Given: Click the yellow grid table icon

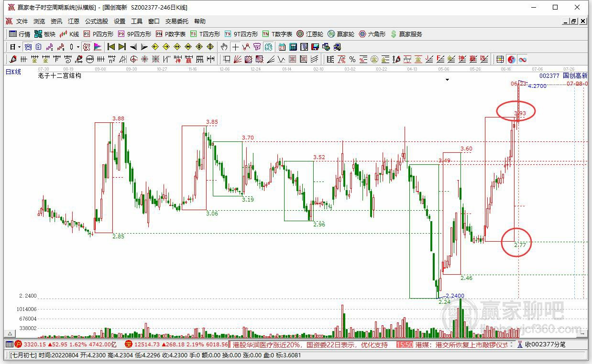Looking at the screenshot, I should [500, 59].
